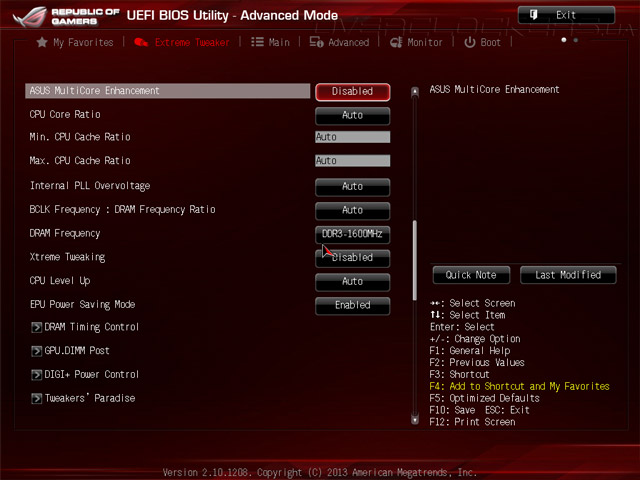Open CPU Core Ratio Auto dropdown
The height and width of the screenshot is (480, 640).
point(353,116)
